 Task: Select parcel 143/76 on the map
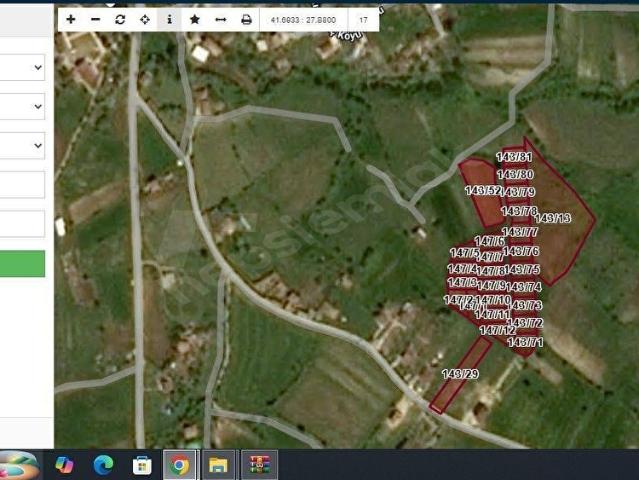click(x=521, y=251)
